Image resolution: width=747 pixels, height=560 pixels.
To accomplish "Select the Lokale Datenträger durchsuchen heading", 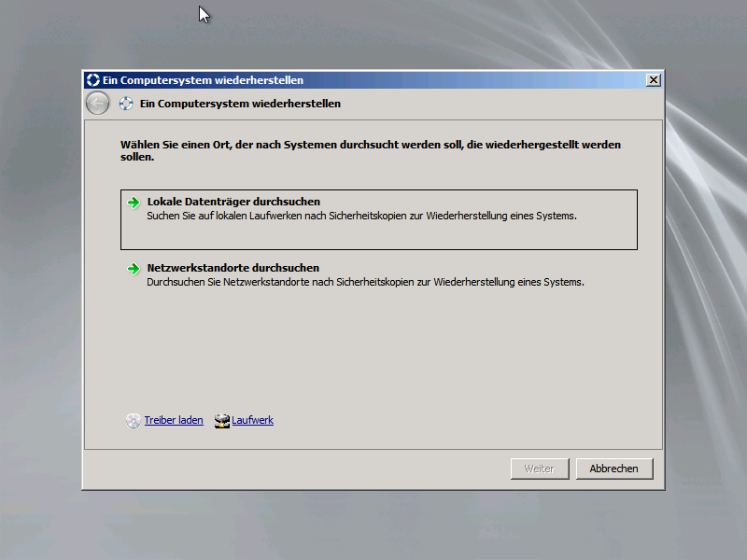I will [x=233, y=202].
